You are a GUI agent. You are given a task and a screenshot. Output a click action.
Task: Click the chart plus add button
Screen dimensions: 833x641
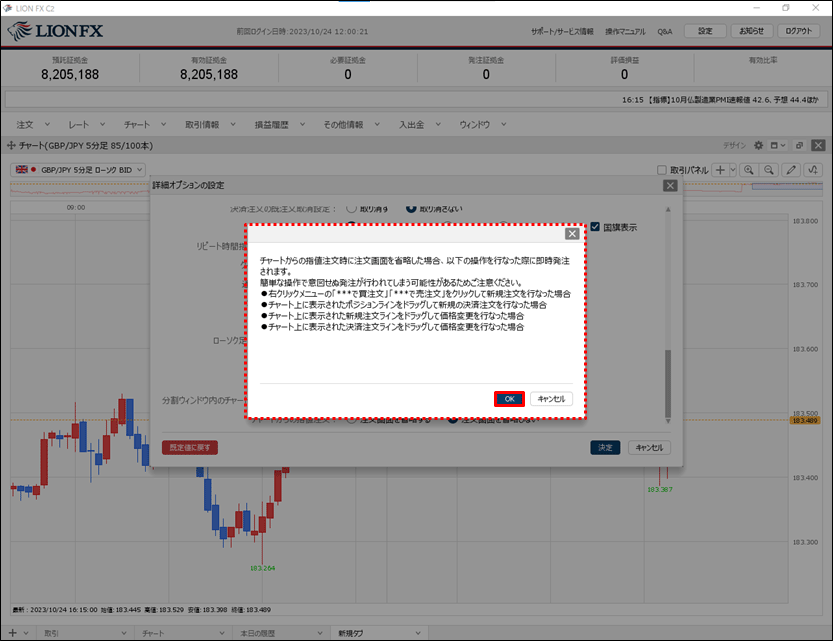click(x=720, y=170)
